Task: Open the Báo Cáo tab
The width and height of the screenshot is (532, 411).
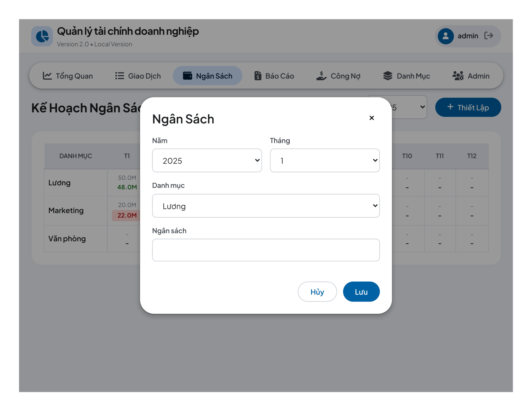Action: [274, 76]
